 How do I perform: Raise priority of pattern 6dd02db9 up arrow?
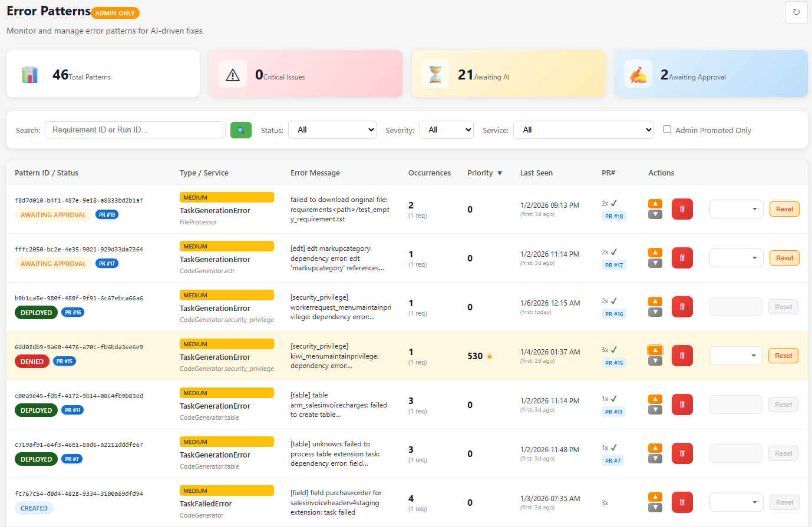tap(655, 350)
